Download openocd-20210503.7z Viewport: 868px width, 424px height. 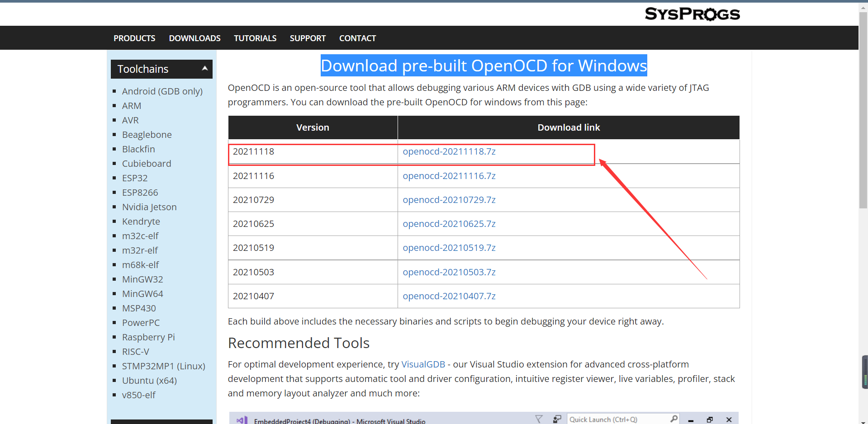(x=449, y=272)
